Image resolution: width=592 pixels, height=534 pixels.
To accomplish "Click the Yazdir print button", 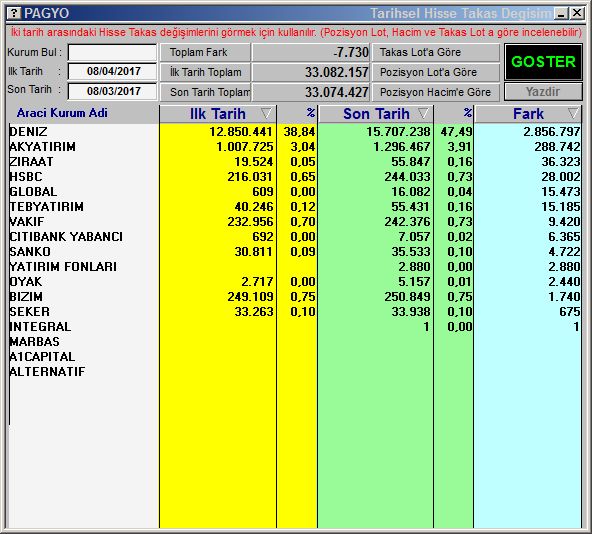I will click(x=543, y=92).
